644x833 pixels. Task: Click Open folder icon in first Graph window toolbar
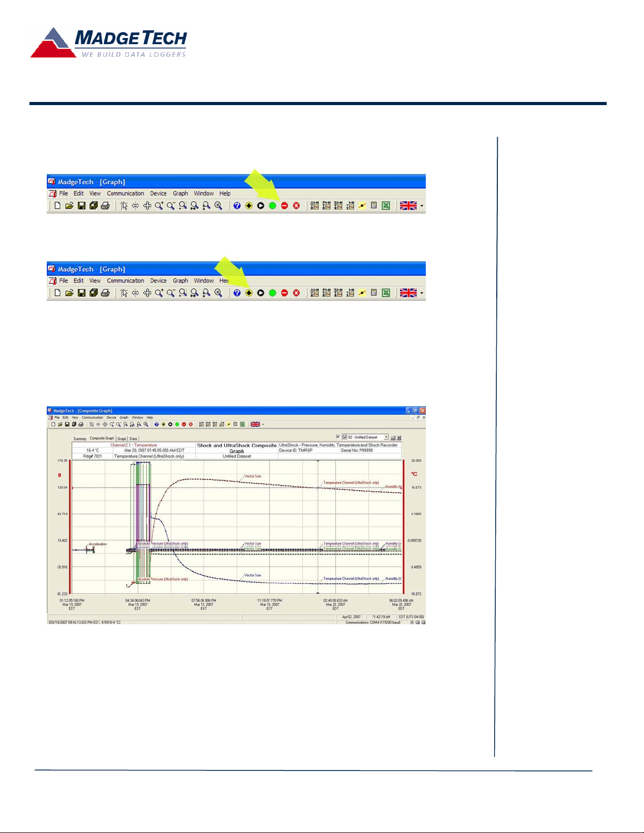click(69, 205)
